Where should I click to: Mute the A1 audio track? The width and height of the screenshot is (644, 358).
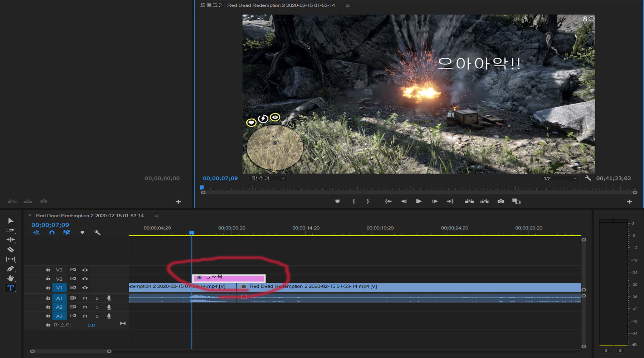coord(85,298)
